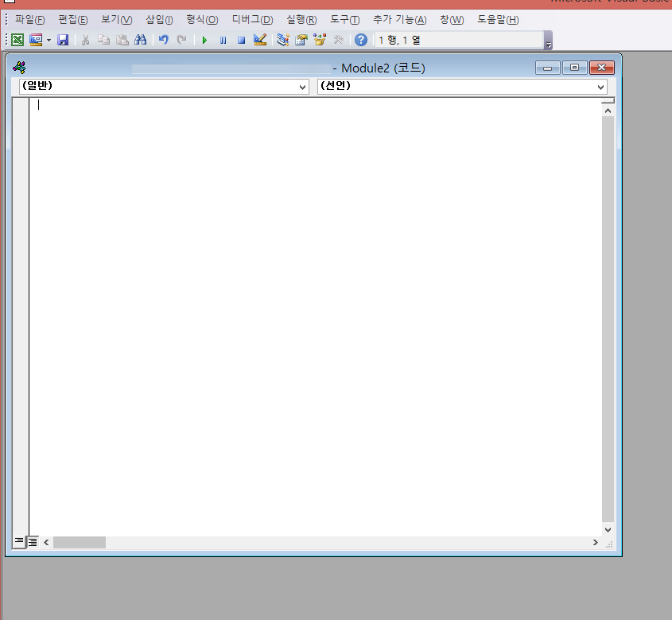Image resolution: width=672 pixels, height=620 pixels.
Task: Click the vertical scrollbar up arrow
Action: 608,111
